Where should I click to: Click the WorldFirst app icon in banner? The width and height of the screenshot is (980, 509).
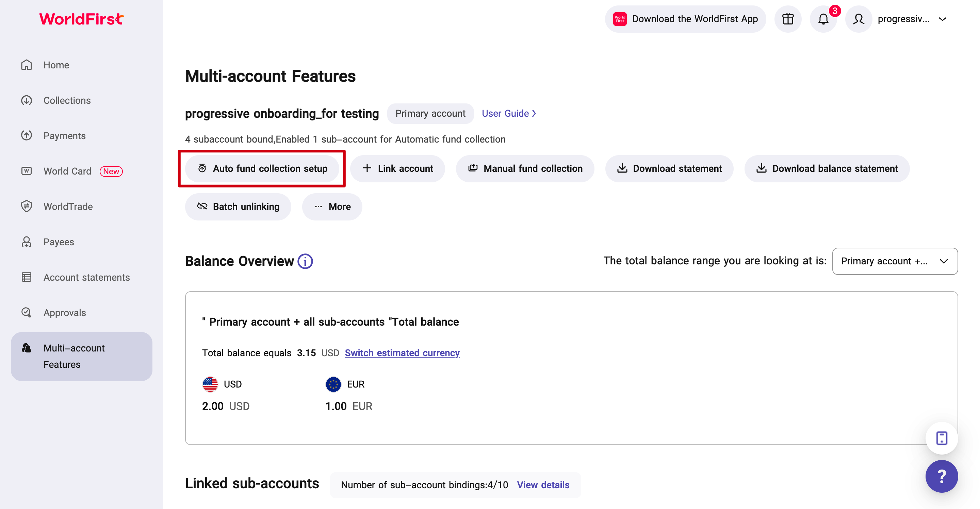pyautogui.click(x=620, y=19)
